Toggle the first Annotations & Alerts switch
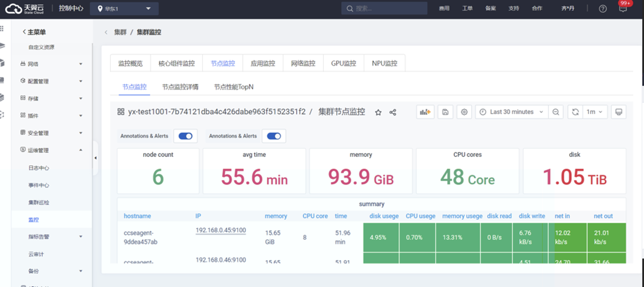This screenshot has height=287, width=644. [185, 136]
